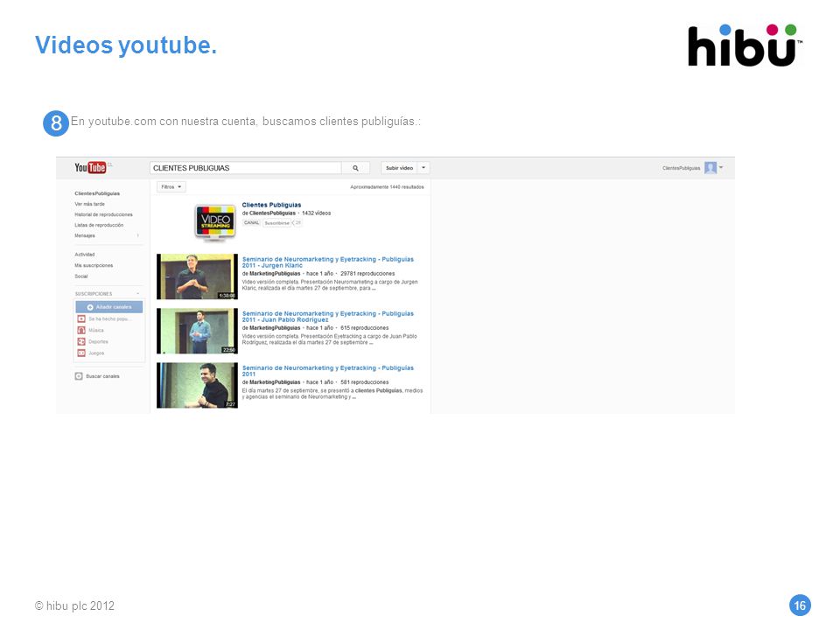Open the account menu arrow beside avatar
840x630 pixels.
[721, 167]
